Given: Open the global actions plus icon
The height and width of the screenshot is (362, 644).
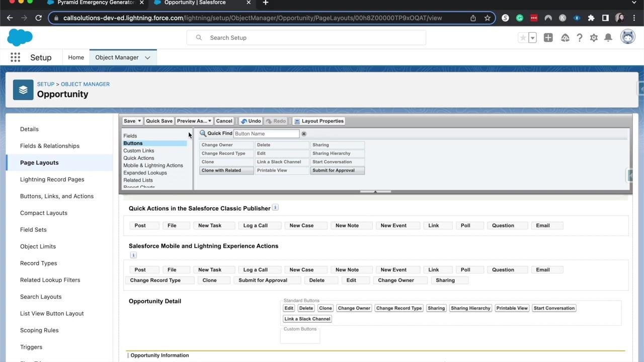Looking at the screenshot, I should coord(548,38).
